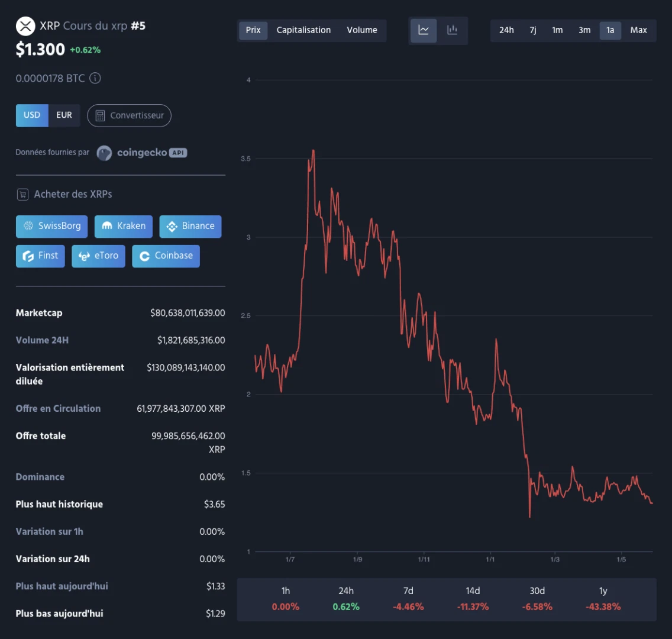
Task: Click the 7d -4.46% performance cell
Action: [408, 599]
